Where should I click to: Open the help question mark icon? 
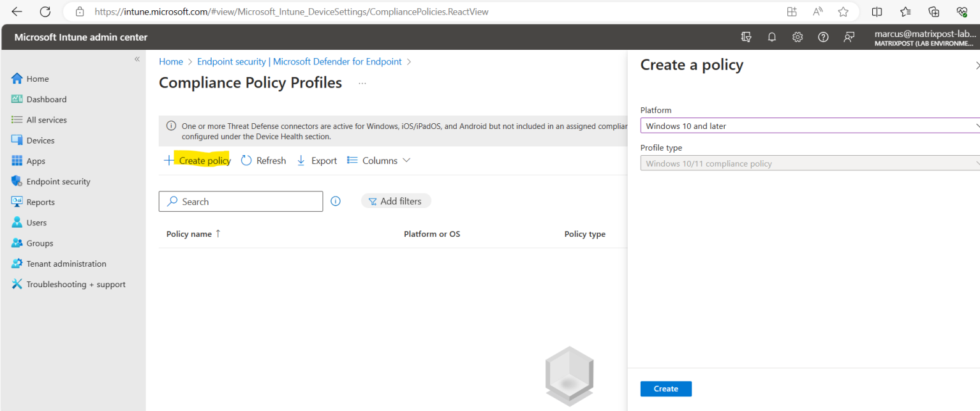823,36
